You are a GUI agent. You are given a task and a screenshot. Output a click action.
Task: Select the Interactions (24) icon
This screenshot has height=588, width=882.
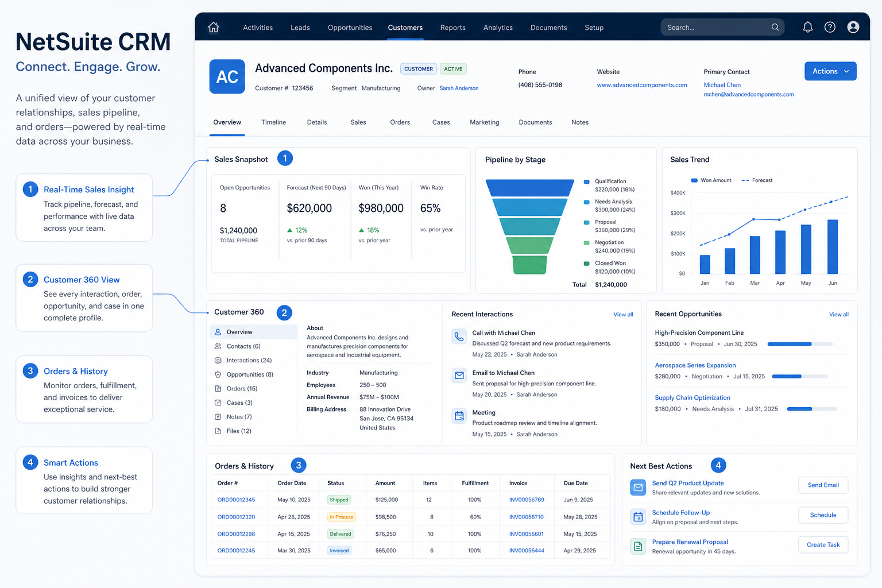[218, 361]
